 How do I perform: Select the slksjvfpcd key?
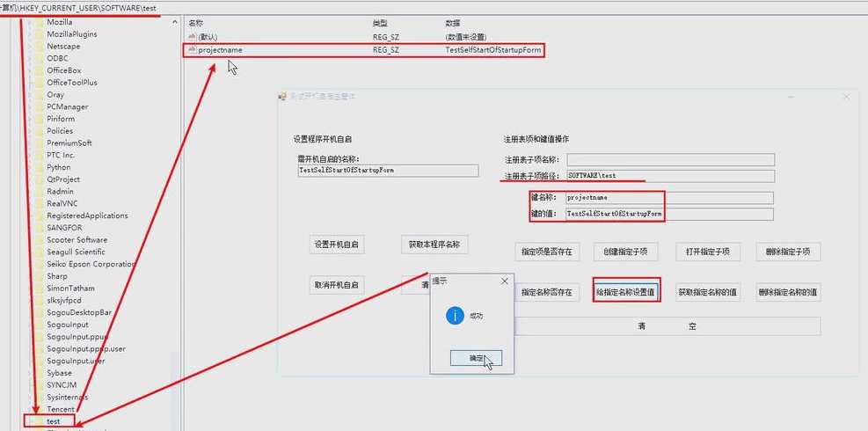63,301
